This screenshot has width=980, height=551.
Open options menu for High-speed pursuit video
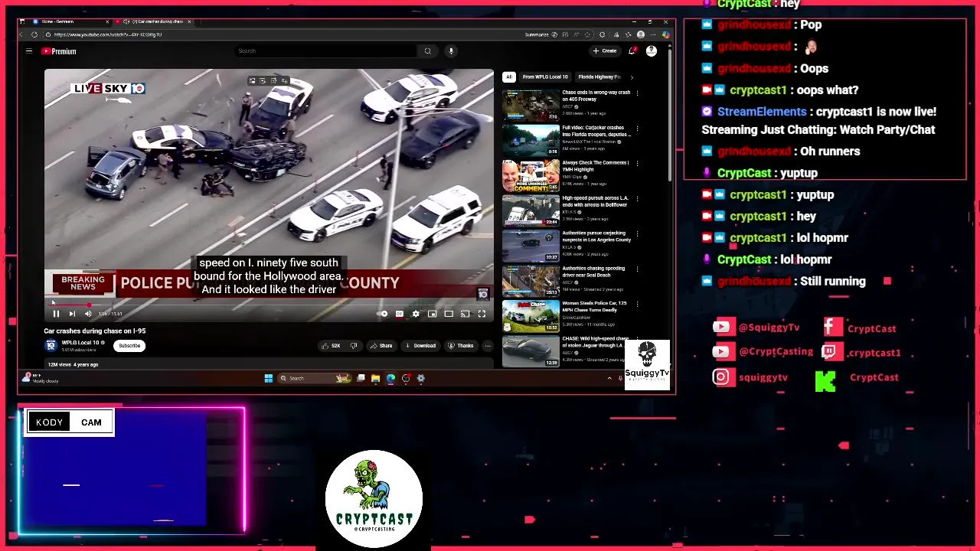pyautogui.click(x=637, y=199)
